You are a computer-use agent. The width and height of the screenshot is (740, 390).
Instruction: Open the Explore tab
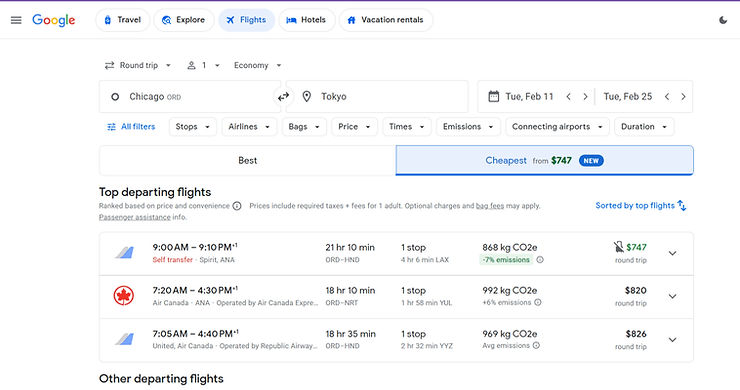tap(184, 20)
